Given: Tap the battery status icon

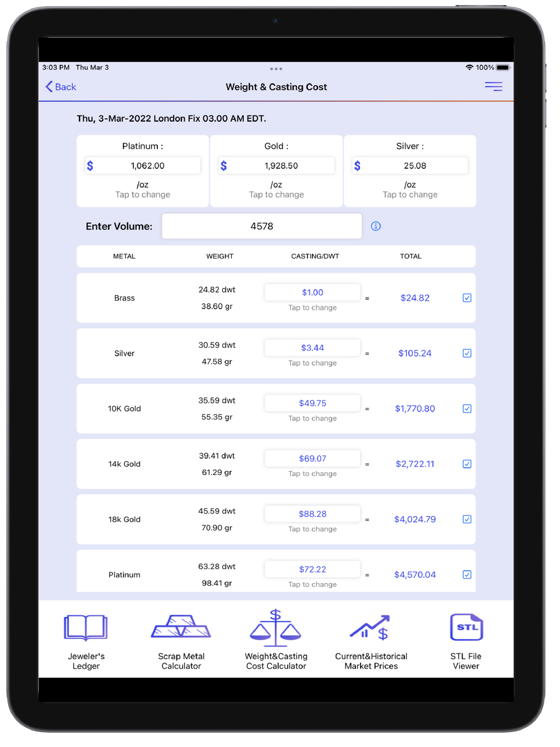Looking at the screenshot, I should 503,67.
